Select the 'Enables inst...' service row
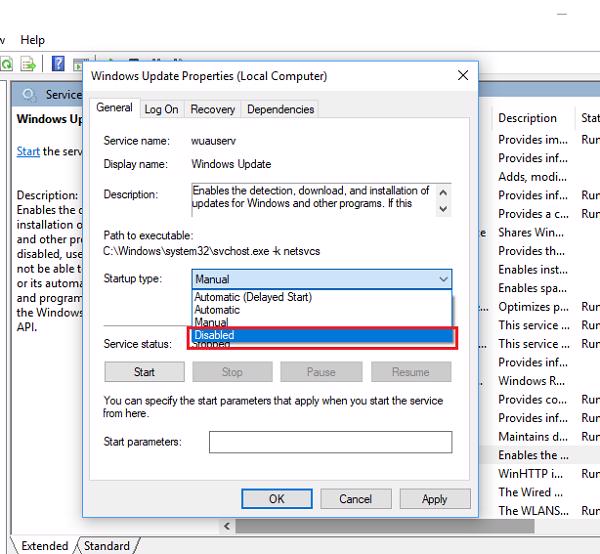This screenshot has width=600, height=554. 533,269
